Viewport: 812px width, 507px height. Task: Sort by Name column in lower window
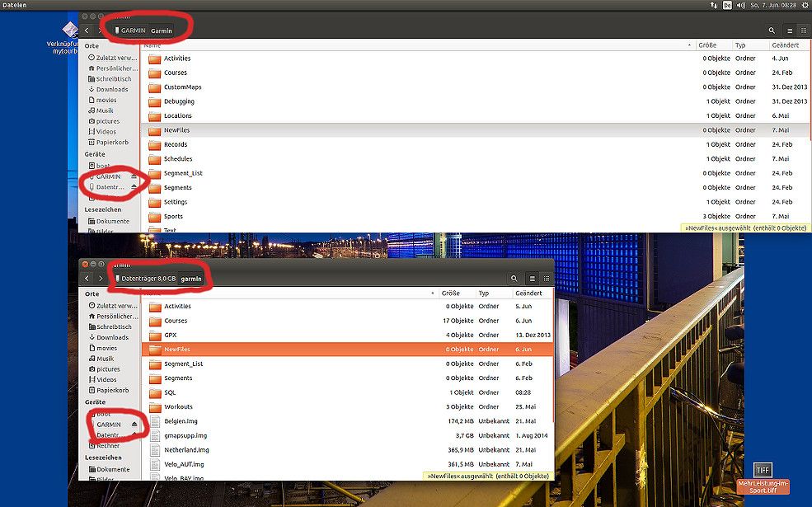[289, 293]
